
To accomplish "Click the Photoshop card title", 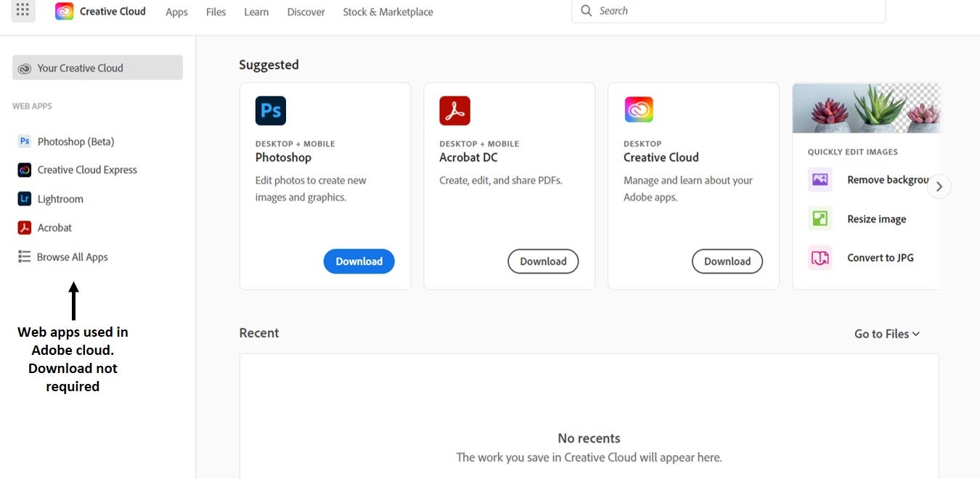I will [283, 157].
